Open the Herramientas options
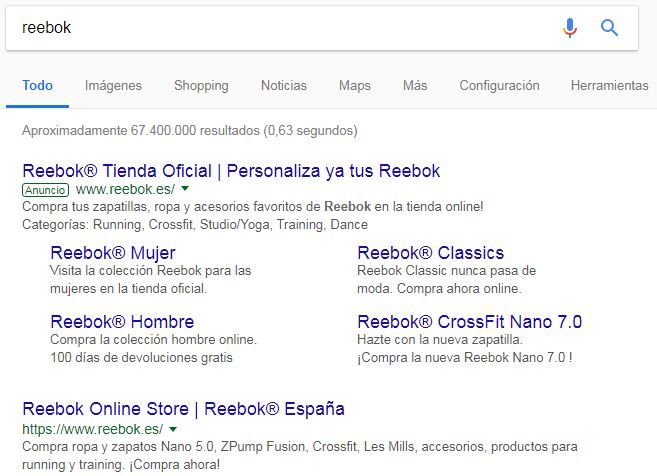 [x=609, y=86]
